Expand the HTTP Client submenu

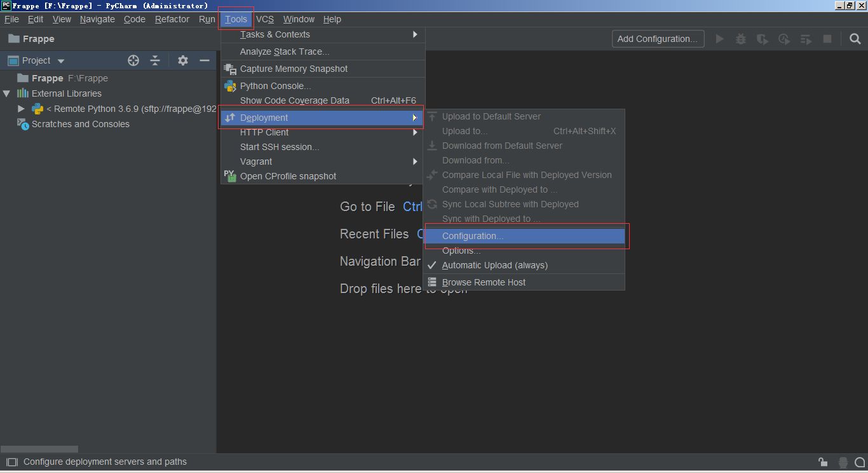(x=323, y=132)
